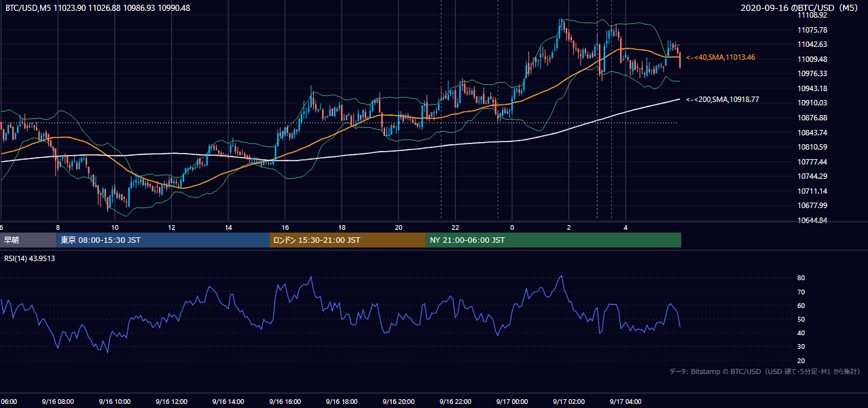
Task: Click the 10677.99 price axis value
Action: (812, 205)
